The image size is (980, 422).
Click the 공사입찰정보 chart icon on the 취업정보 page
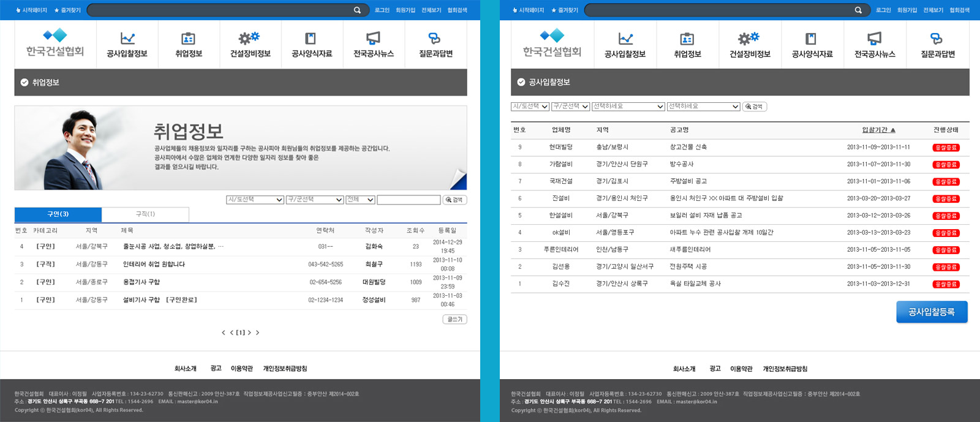pyautogui.click(x=127, y=39)
